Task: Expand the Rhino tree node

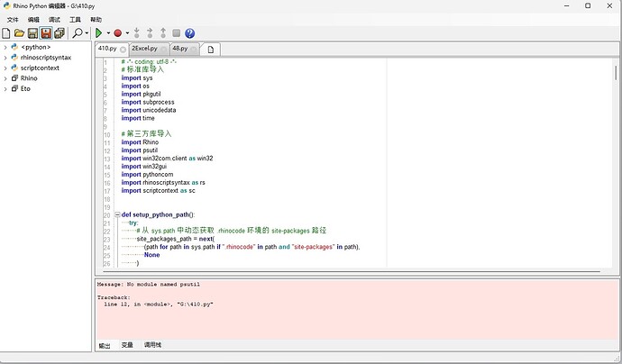Action: tap(5, 78)
